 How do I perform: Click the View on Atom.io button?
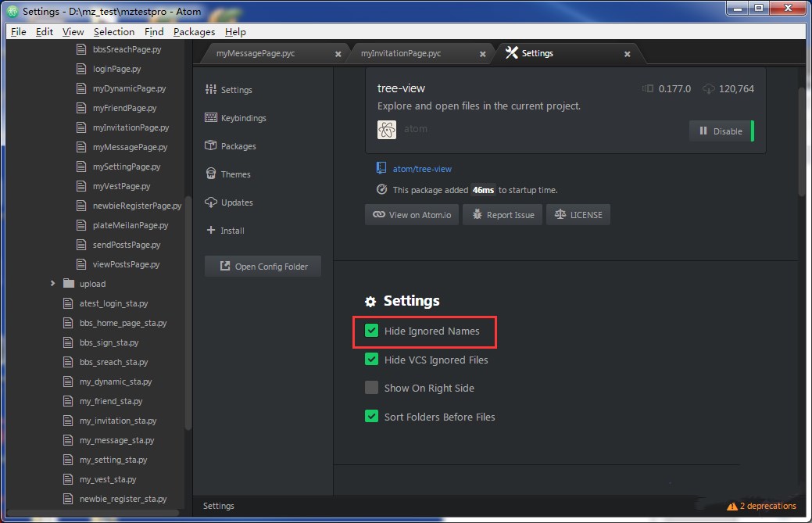(412, 214)
